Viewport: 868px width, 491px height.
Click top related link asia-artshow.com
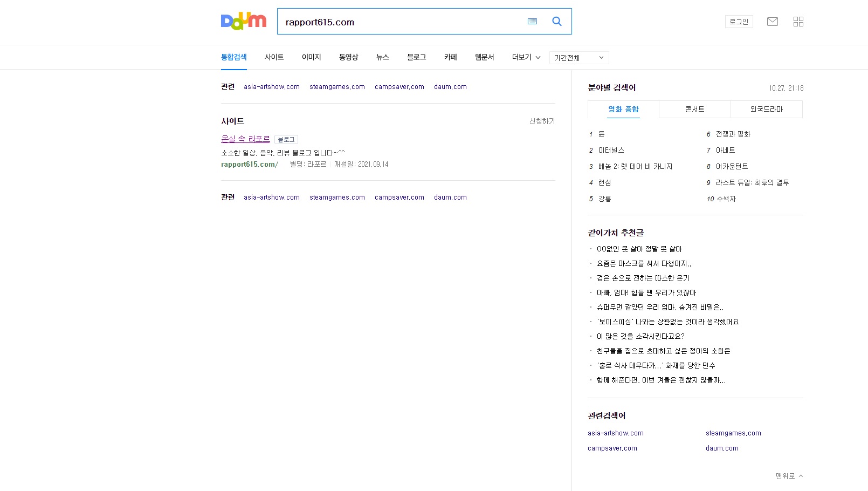tap(272, 87)
